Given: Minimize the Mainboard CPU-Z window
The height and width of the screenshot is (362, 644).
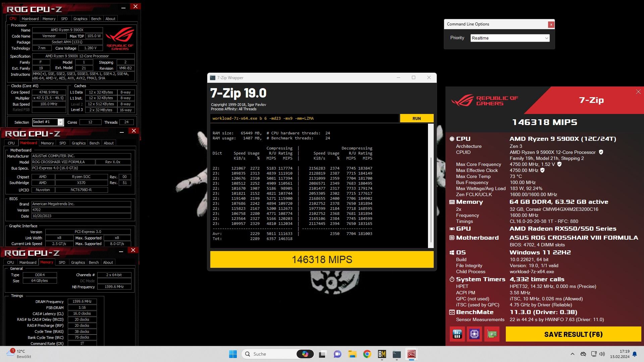Looking at the screenshot, I should [122, 132].
